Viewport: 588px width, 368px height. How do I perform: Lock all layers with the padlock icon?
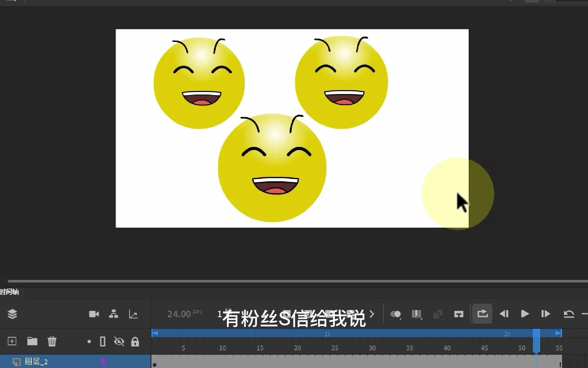pyautogui.click(x=135, y=341)
